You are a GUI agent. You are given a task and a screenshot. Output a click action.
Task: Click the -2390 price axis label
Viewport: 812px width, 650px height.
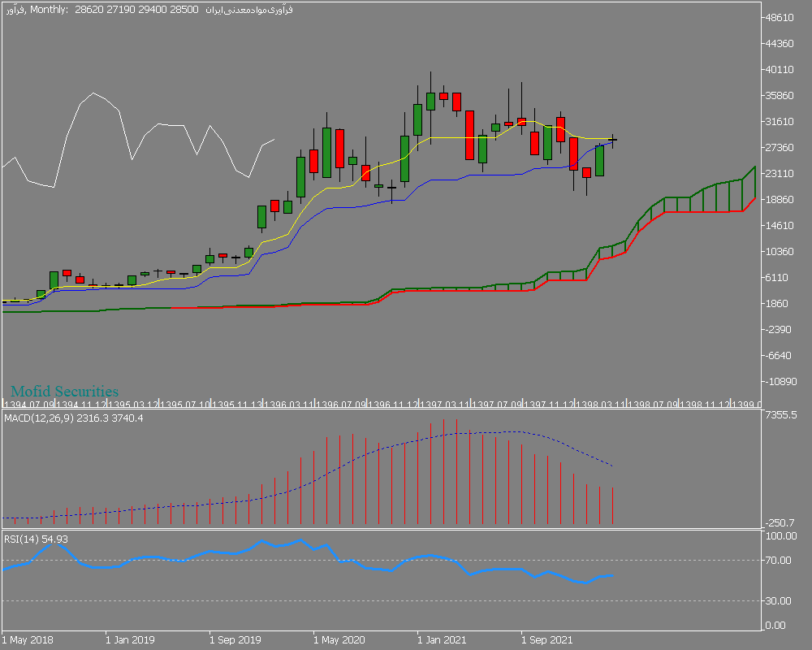[x=780, y=330]
